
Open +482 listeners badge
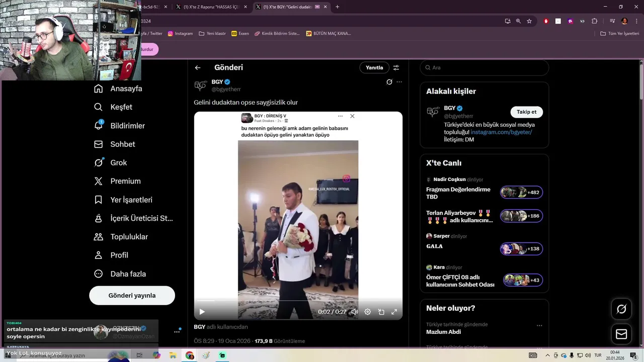(521, 193)
